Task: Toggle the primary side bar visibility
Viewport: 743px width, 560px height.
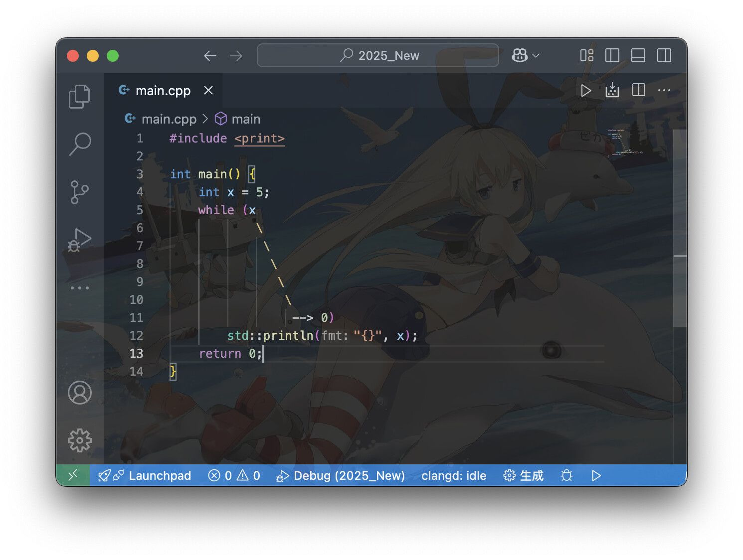Action: coord(612,55)
